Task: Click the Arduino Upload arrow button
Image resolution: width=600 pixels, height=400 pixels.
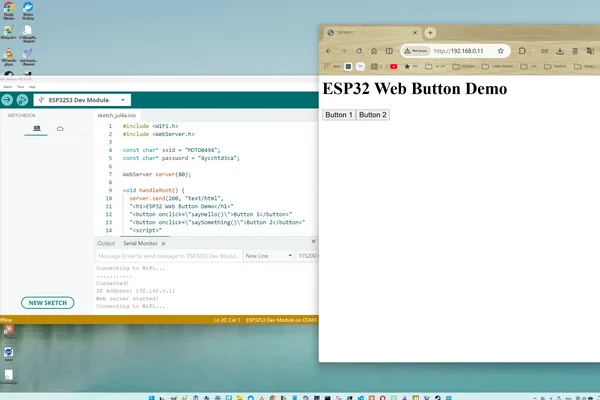Action: click(7, 100)
